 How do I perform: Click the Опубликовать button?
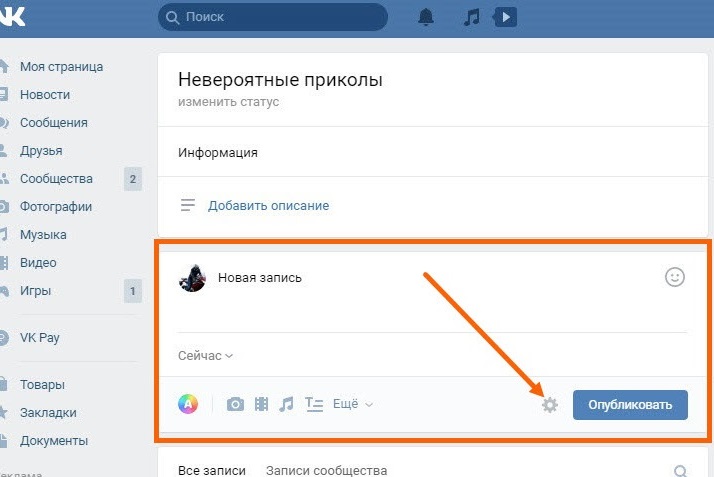(x=630, y=404)
